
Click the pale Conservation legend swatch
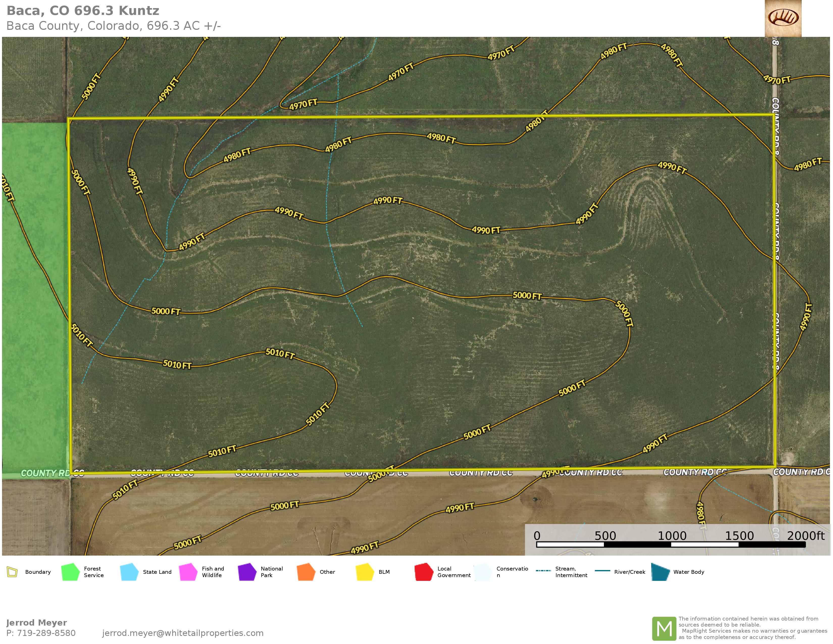click(x=483, y=572)
